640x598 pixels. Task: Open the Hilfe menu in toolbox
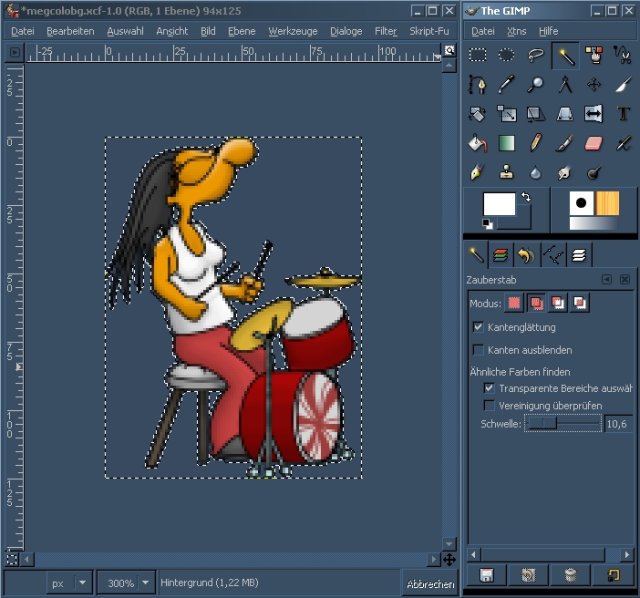tap(548, 31)
